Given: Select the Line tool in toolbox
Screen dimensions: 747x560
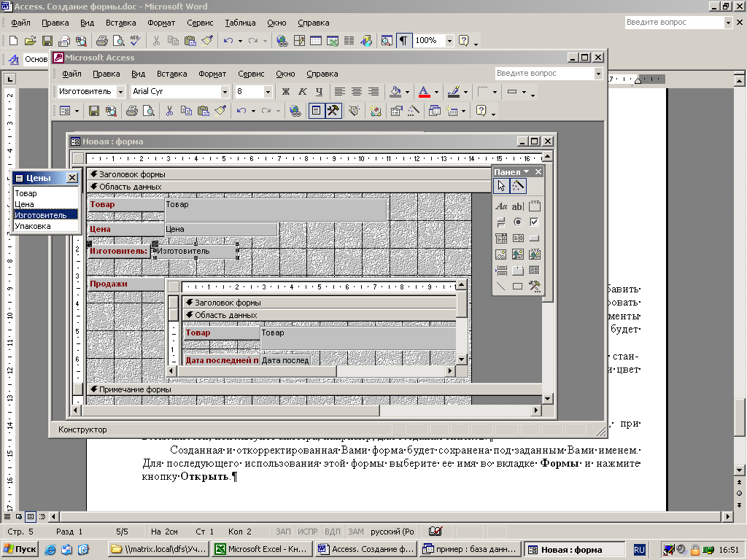Looking at the screenshot, I should 500,286.
